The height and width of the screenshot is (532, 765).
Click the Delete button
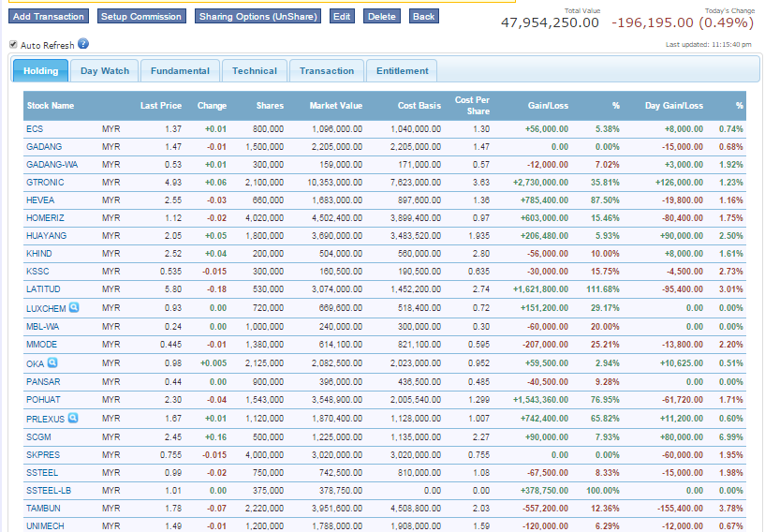[x=382, y=16]
